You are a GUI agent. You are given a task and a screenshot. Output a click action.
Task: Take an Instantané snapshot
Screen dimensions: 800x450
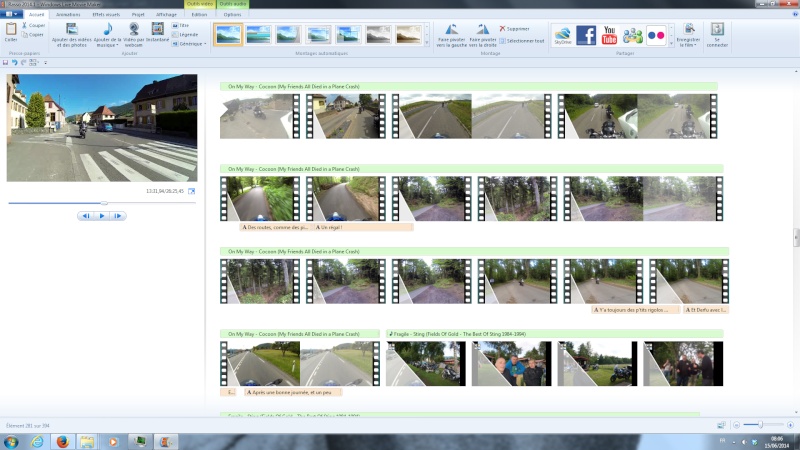[158, 32]
